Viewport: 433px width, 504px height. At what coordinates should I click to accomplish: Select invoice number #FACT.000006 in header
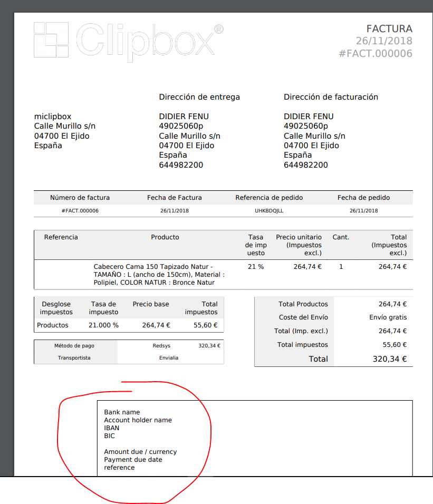coord(376,53)
